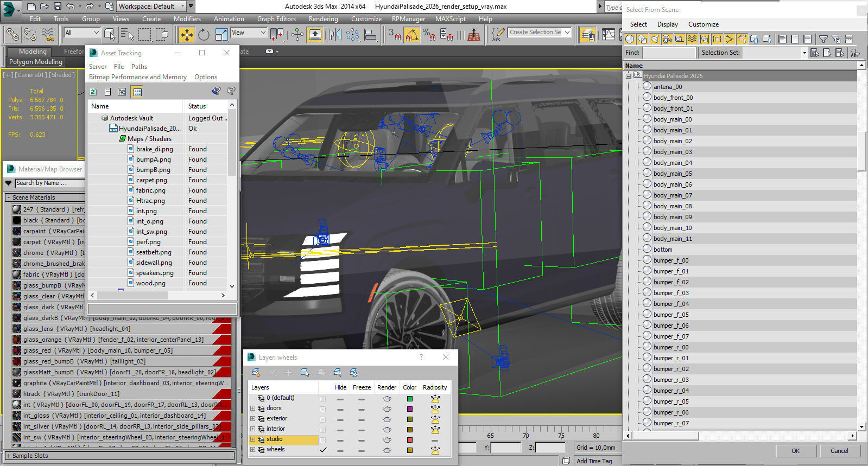Open 0 (default) layer green color swatch
868x466 pixels.
pos(409,399)
